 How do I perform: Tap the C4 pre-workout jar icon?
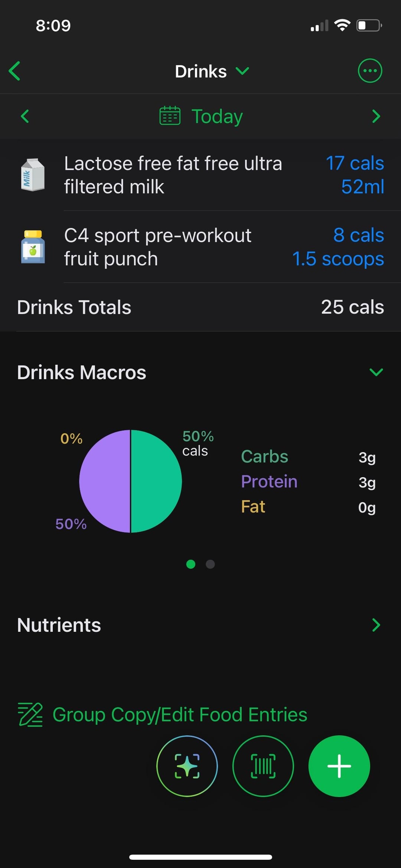[x=33, y=247]
